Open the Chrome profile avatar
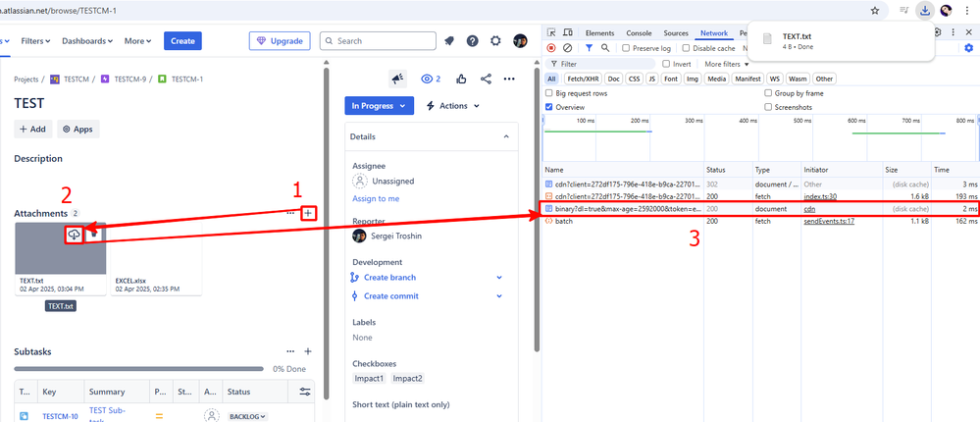The width and height of the screenshot is (980, 422). [x=947, y=10]
